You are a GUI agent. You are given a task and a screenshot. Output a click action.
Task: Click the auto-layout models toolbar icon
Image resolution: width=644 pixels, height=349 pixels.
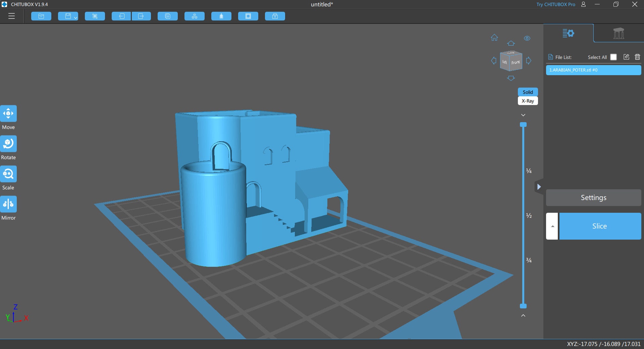point(194,16)
